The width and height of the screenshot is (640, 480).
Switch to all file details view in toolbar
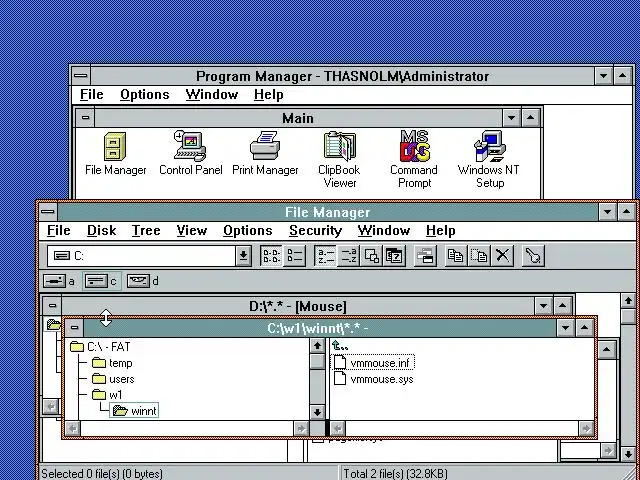click(294, 256)
